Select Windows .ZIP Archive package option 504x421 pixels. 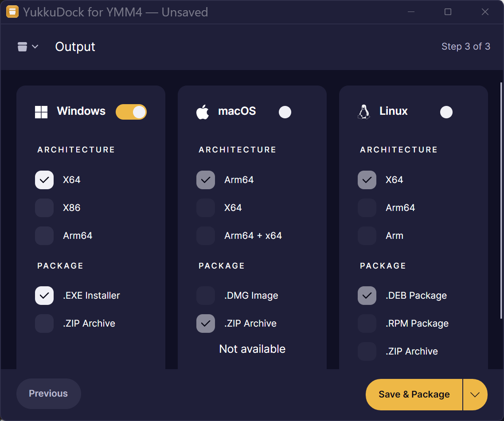44,324
